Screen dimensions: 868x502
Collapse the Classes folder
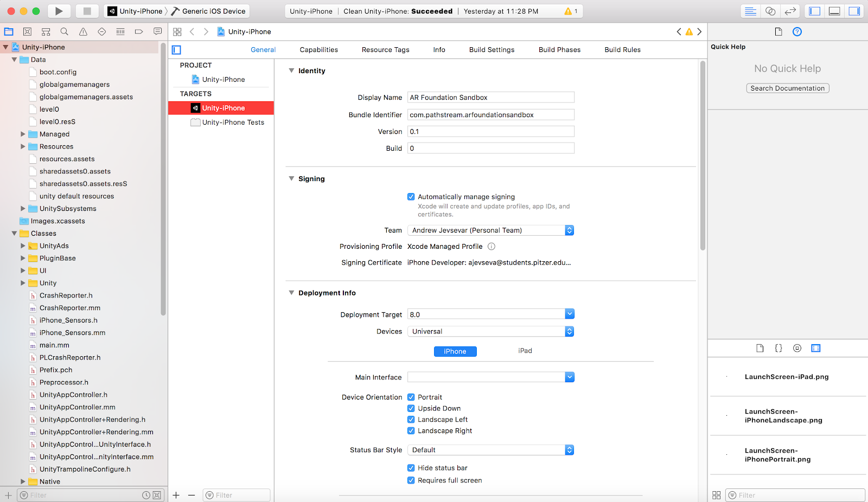click(14, 233)
